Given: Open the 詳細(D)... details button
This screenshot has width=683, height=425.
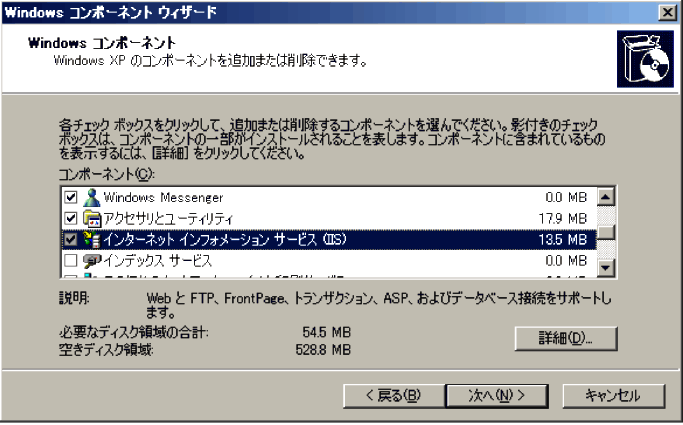Looking at the screenshot, I should (566, 338).
